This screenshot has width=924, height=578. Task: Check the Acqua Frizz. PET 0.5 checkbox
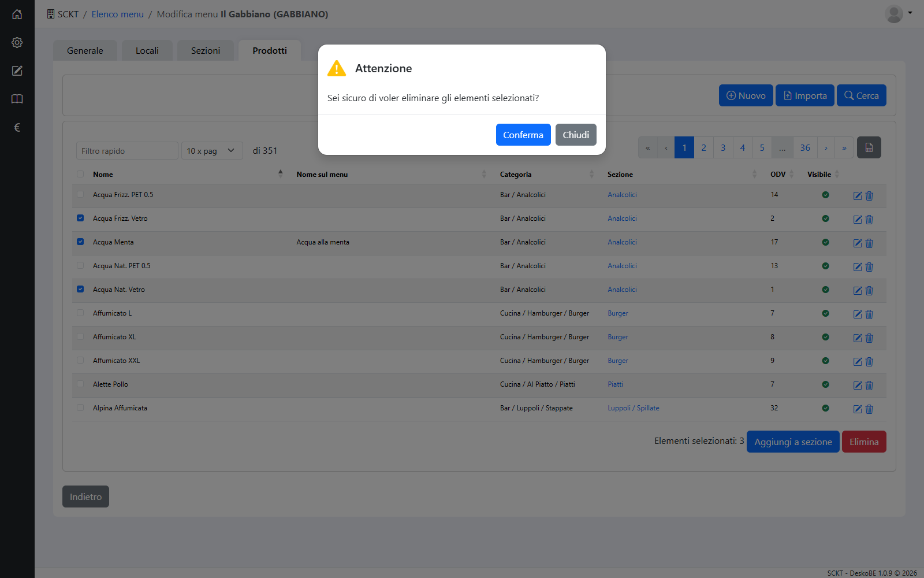click(x=80, y=195)
